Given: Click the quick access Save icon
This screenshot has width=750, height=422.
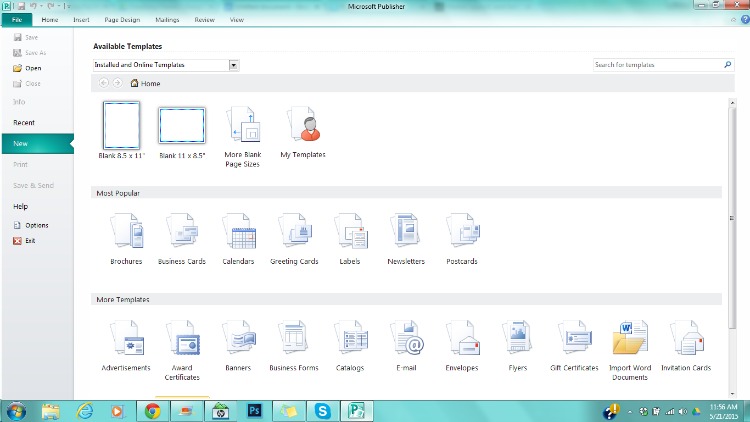Looking at the screenshot, I should point(21,6).
